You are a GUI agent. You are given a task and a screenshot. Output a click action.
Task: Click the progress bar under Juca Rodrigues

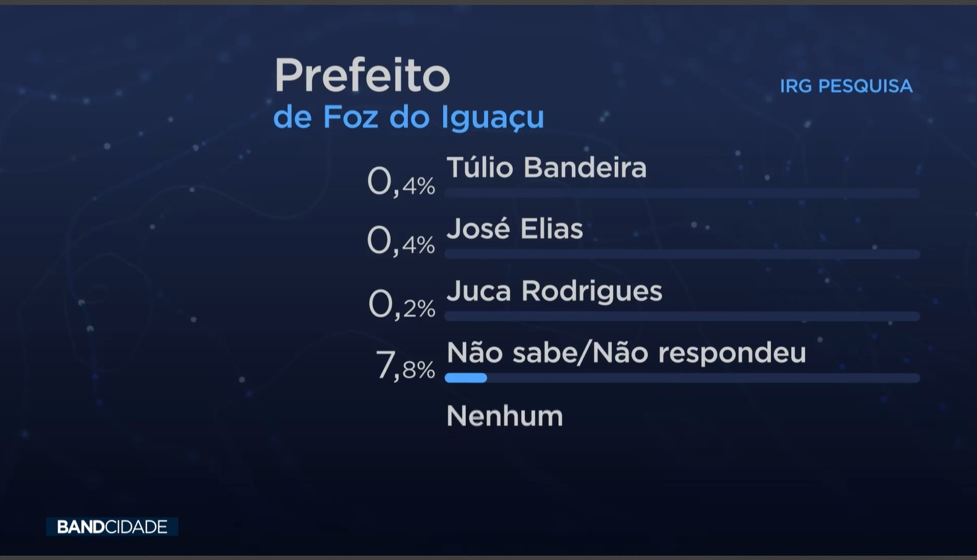[x=682, y=316]
